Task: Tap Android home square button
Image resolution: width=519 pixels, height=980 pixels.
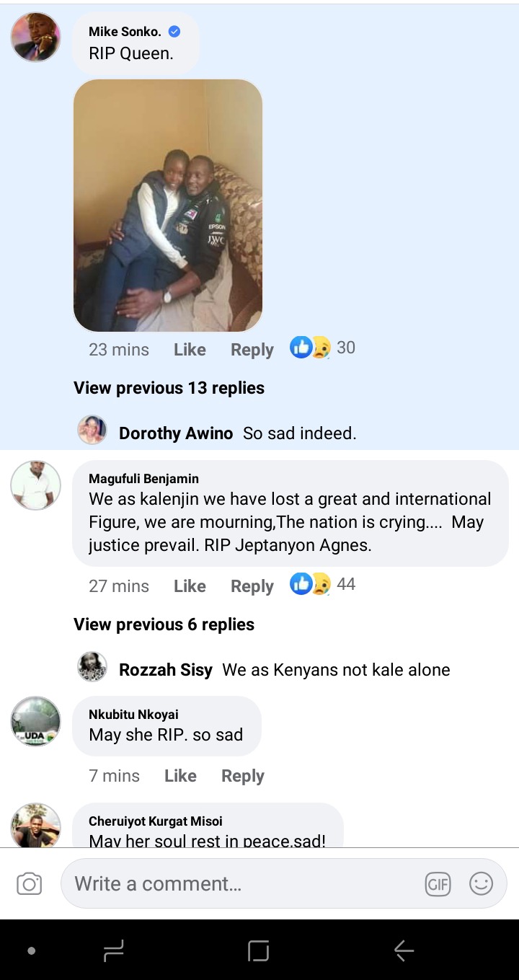Action: click(x=258, y=951)
